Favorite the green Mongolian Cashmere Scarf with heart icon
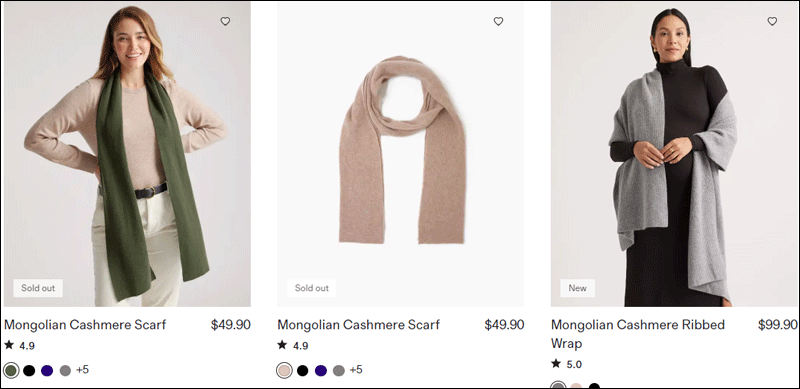The height and width of the screenshot is (389, 800). pos(225,21)
